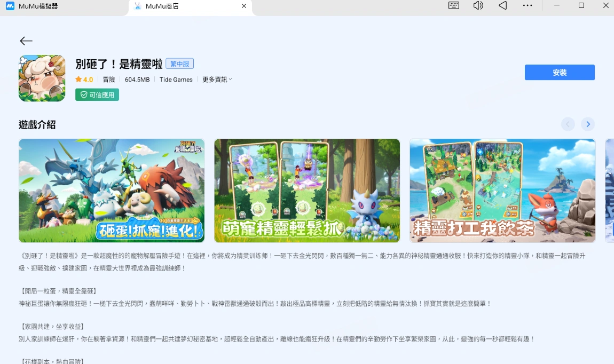Click the blue 安裝 install button
The image size is (614, 364).
(560, 73)
